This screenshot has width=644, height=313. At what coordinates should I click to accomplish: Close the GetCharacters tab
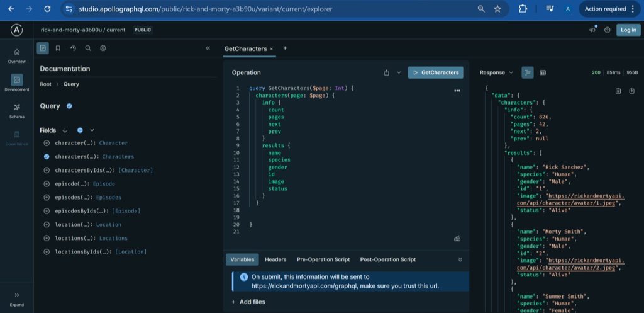tap(272, 48)
